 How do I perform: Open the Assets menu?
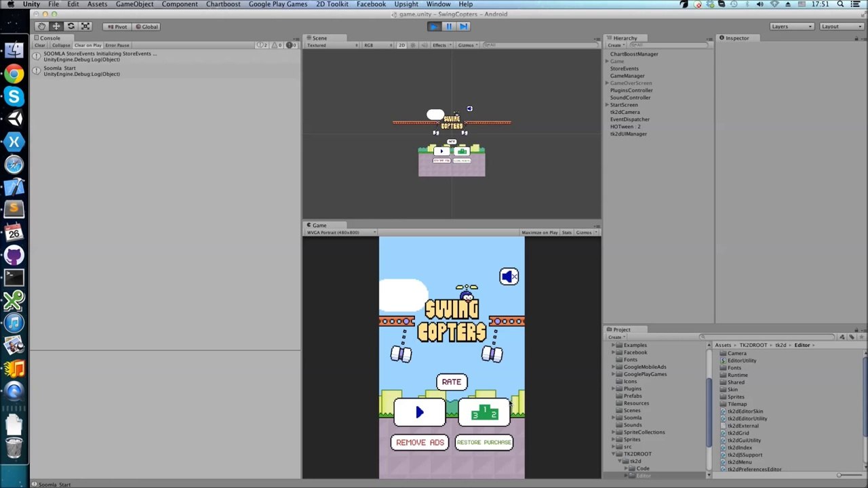(97, 4)
